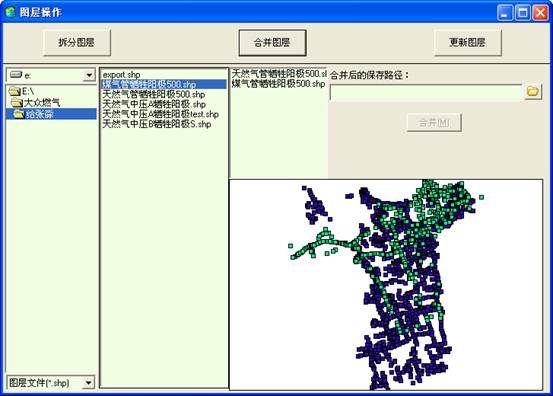Select 天然气管牺牲阳极500 in the merge list
Screen dimensions: 553x396
click(x=279, y=74)
